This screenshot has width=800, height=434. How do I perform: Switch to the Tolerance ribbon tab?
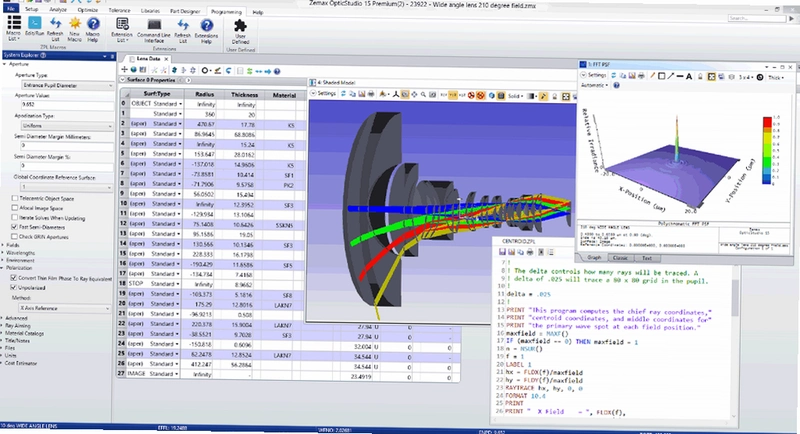click(119, 10)
